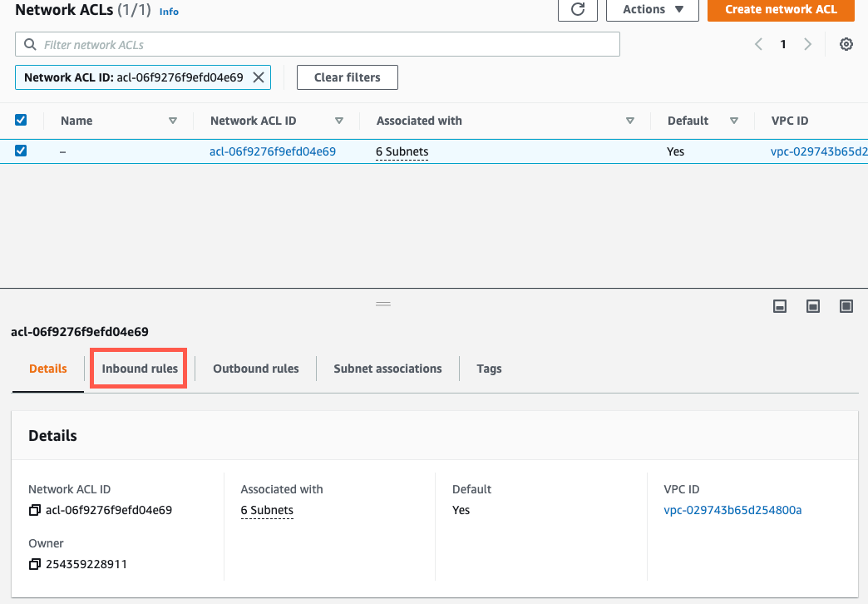Click Create network ACL button

pyautogui.click(x=781, y=9)
